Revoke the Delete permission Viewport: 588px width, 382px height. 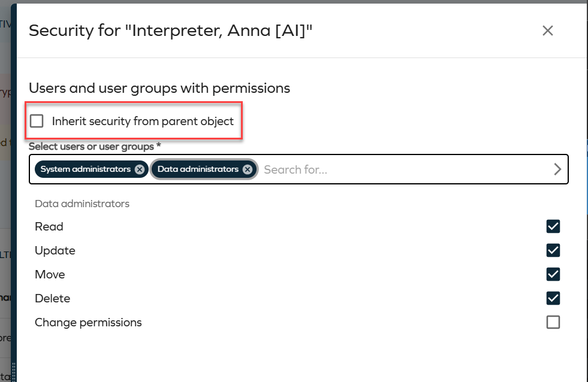click(x=553, y=298)
